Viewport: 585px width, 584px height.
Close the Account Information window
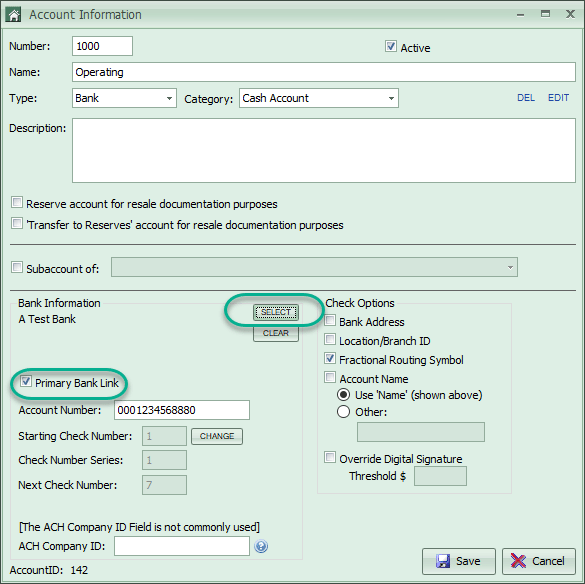[x=570, y=14]
